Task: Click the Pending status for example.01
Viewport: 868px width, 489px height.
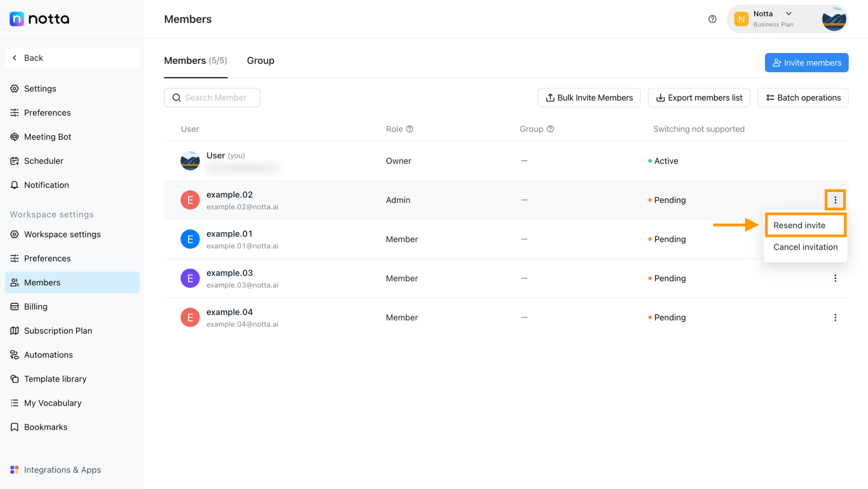Action: tap(667, 239)
